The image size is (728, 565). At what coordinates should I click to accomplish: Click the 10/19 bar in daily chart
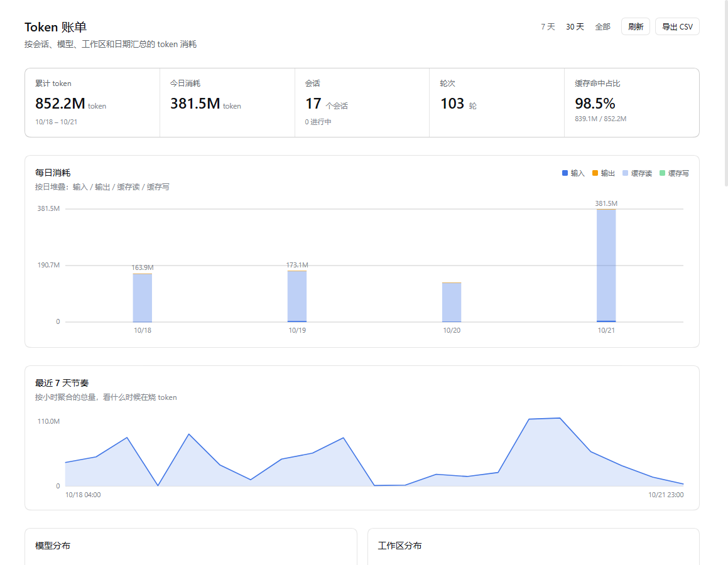297,296
